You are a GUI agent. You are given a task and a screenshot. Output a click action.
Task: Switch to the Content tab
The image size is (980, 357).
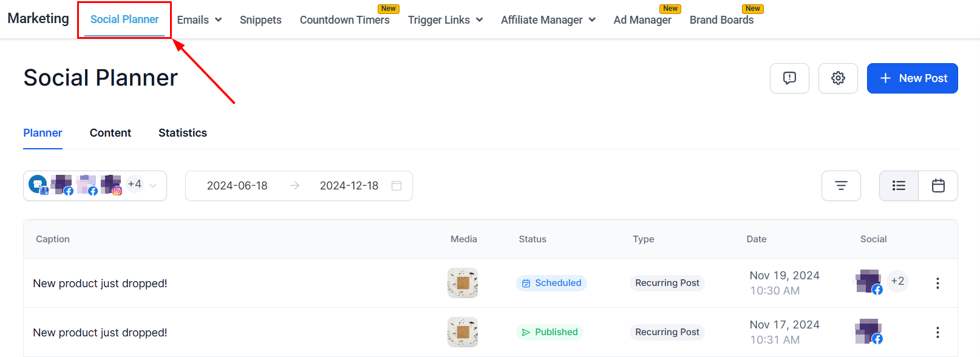coord(111,133)
